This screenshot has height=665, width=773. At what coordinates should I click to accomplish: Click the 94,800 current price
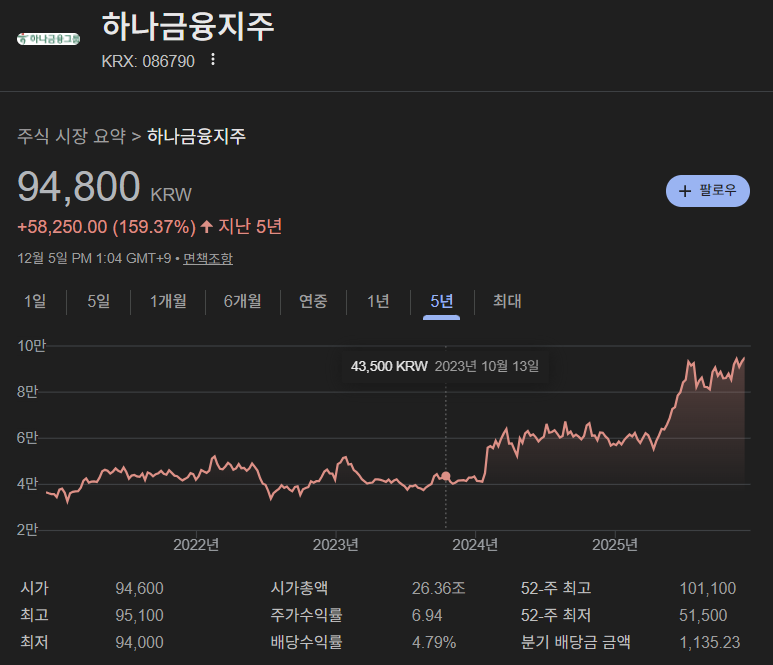click(x=79, y=186)
